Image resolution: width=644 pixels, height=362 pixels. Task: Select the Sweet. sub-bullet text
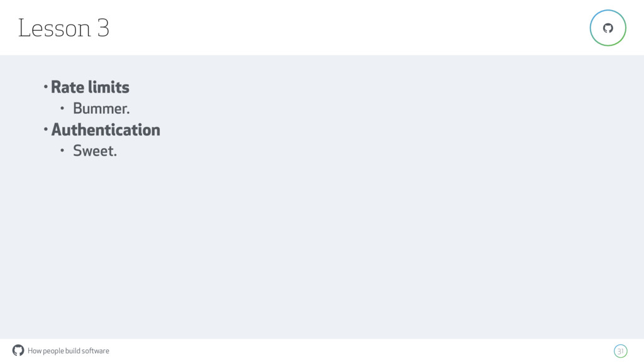pos(95,151)
